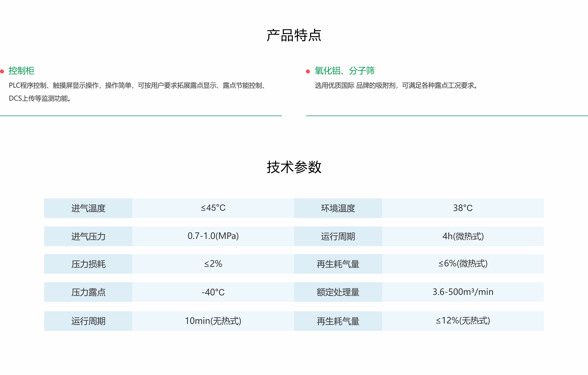The image size is (588, 375).
Task: Click the 技术参数 section heading
Action: (x=294, y=167)
